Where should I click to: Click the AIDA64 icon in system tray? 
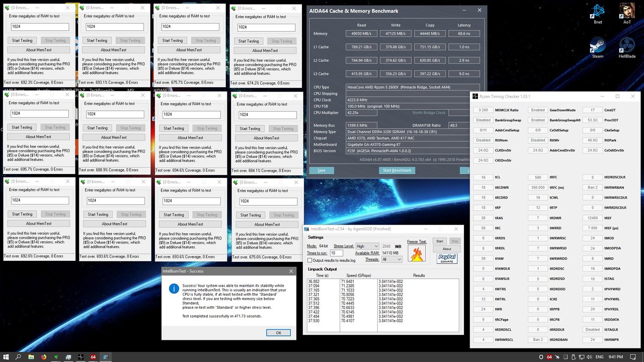(549, 356)
